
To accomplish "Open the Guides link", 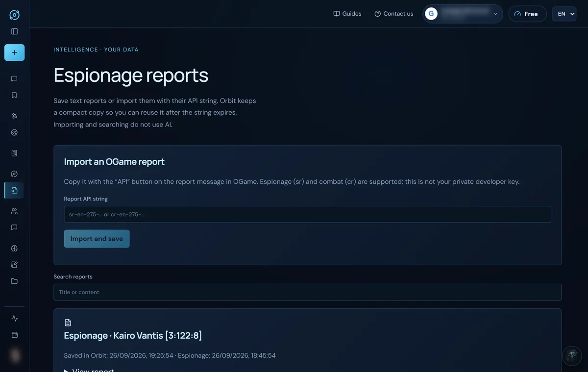I will tap(347, 14).
